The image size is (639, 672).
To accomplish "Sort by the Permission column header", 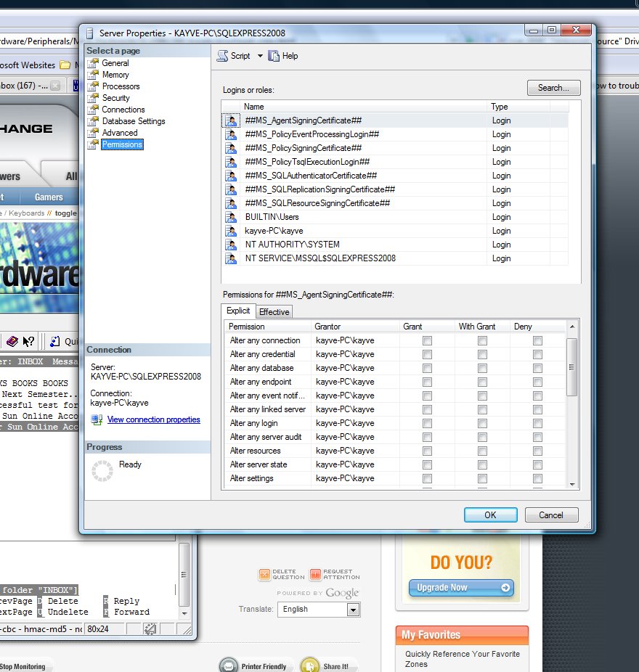I will (x=268, y=327).
